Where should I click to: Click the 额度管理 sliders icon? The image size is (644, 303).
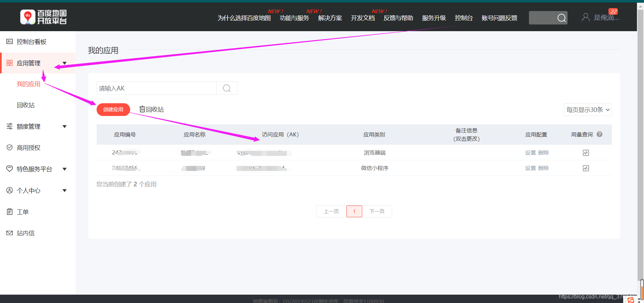pyautogui.click(x=9, y=126)
